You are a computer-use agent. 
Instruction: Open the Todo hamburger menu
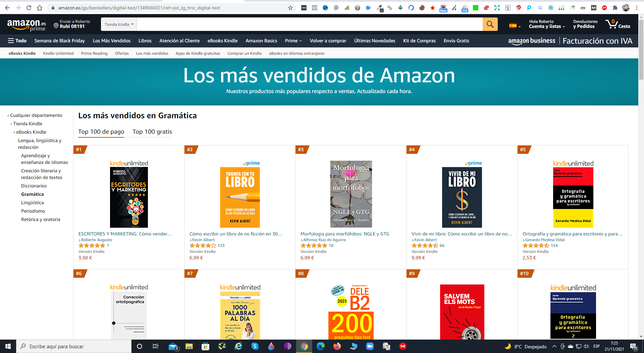(17, 41)
